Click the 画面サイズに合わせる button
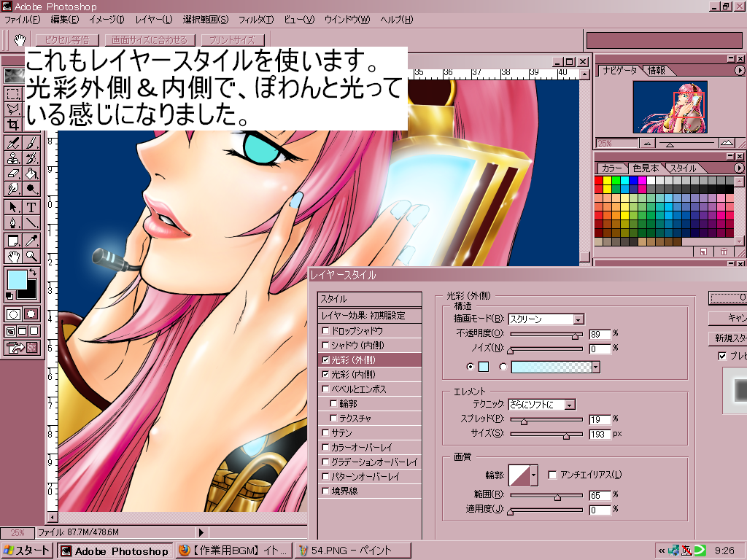 (150, 40)
